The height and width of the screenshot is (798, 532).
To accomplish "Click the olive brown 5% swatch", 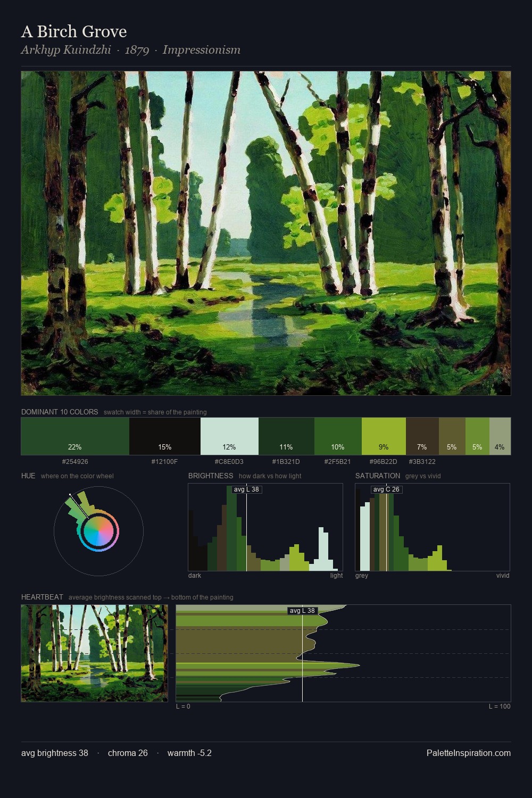I will pos(452,436).
